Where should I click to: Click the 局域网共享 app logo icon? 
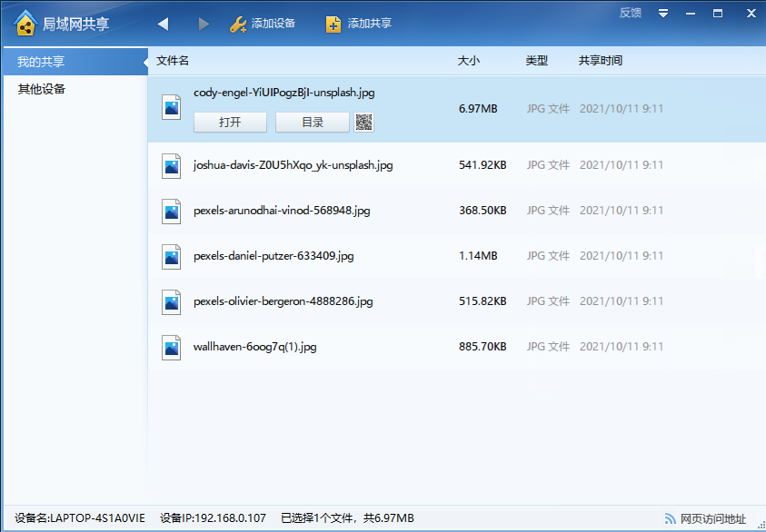pyautogui.click(x=25, y=23)
